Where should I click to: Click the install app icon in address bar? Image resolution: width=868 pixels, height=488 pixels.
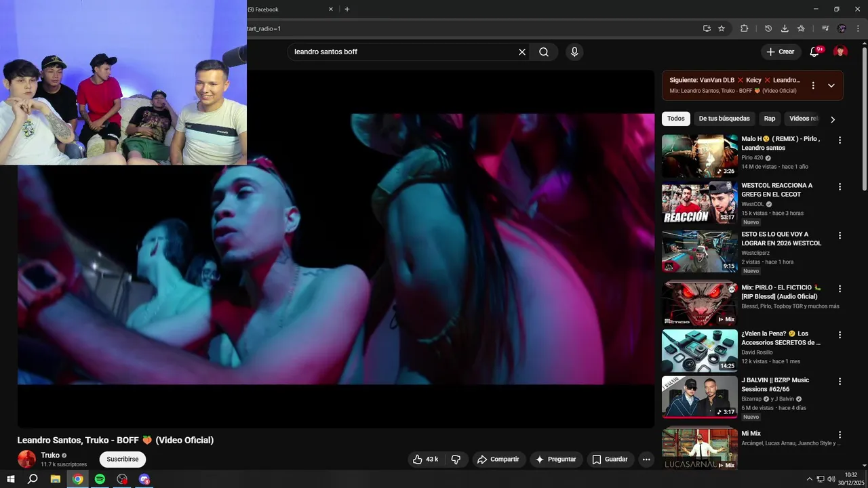707,28
